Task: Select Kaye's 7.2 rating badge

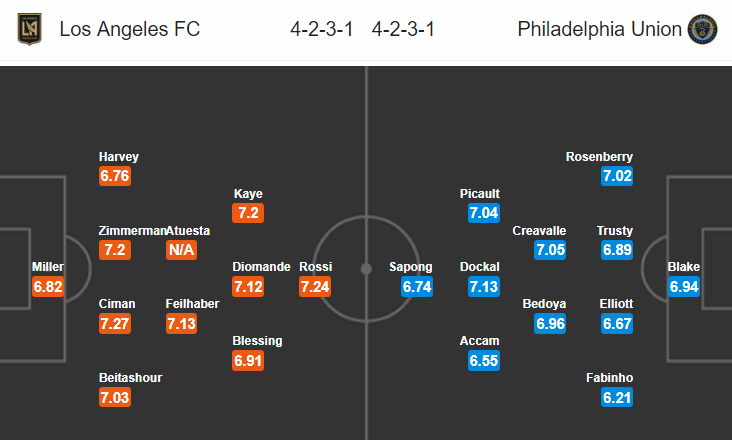Action: pyautogui.click(x=248, y=213)
